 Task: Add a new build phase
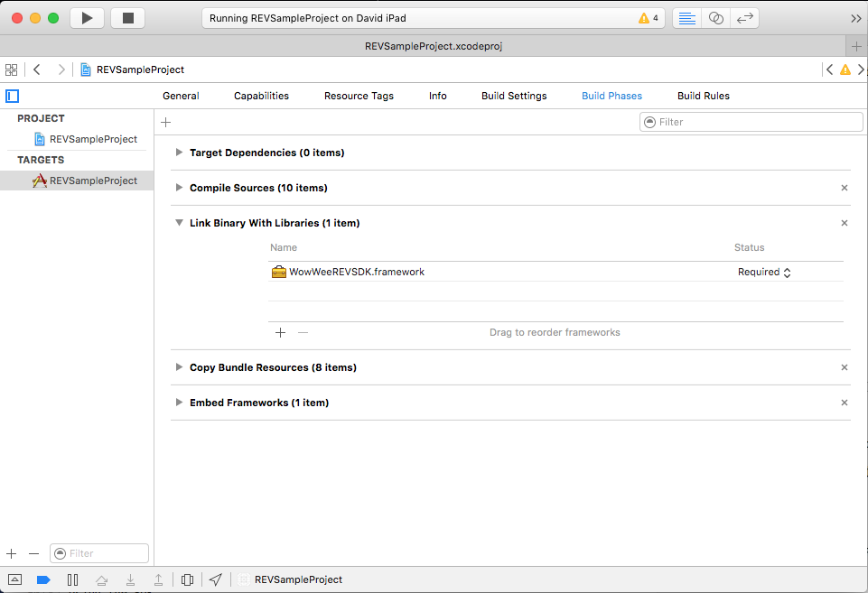[x=165, y=122]
